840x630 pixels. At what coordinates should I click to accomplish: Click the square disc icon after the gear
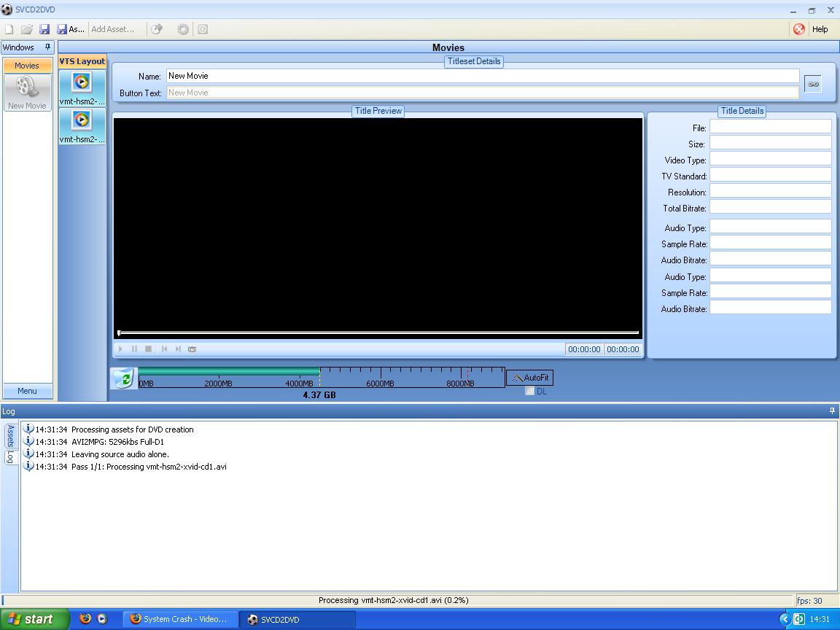tap(203, 29)
